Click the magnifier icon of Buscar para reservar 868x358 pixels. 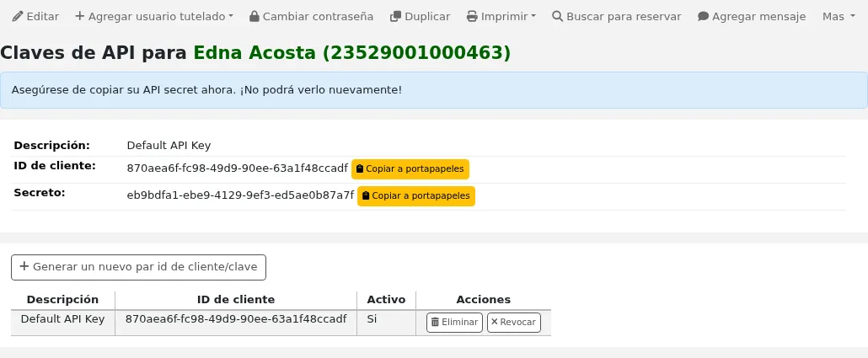click(557, 17)
